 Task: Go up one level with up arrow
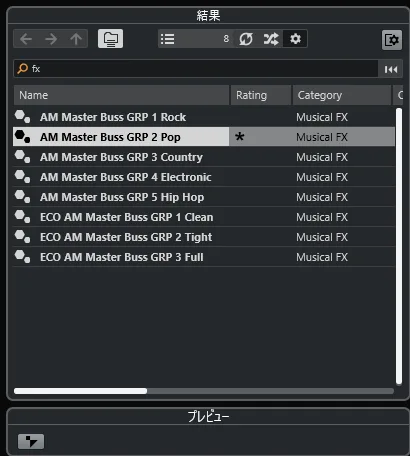[x=76, y=39]
